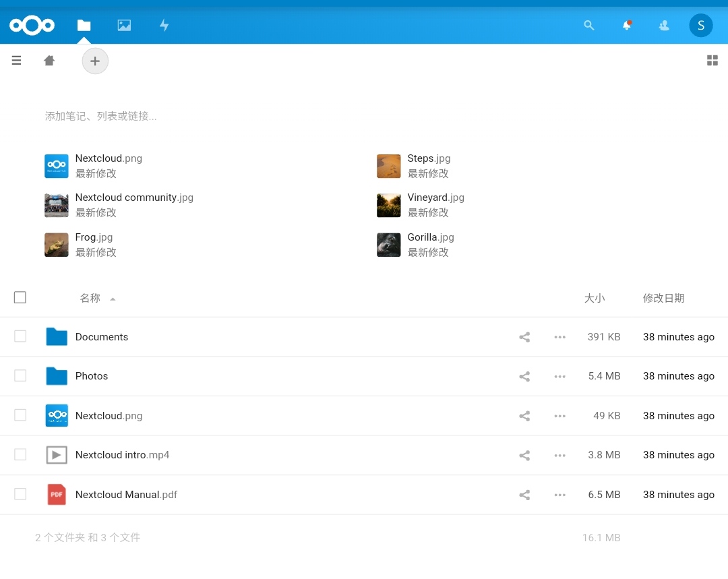Open the Files app icon in the header
This screenshot has height=579, width=728.
[x=84, y=25]
